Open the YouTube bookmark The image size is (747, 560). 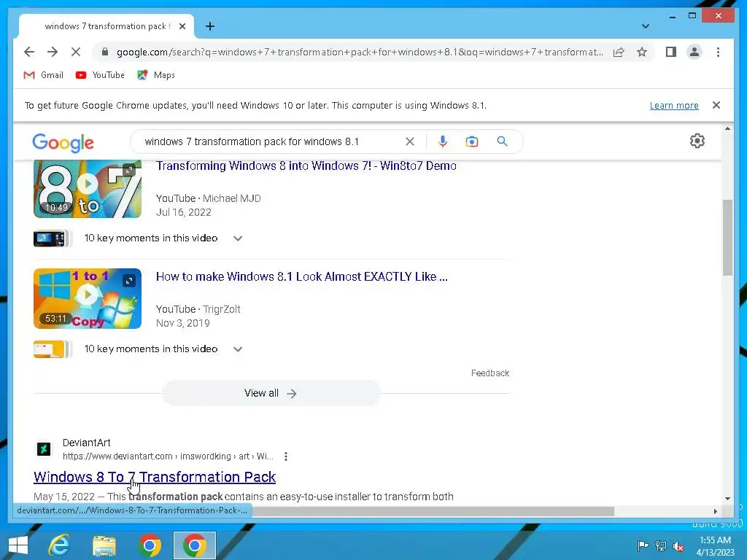[x=100, y=75]
